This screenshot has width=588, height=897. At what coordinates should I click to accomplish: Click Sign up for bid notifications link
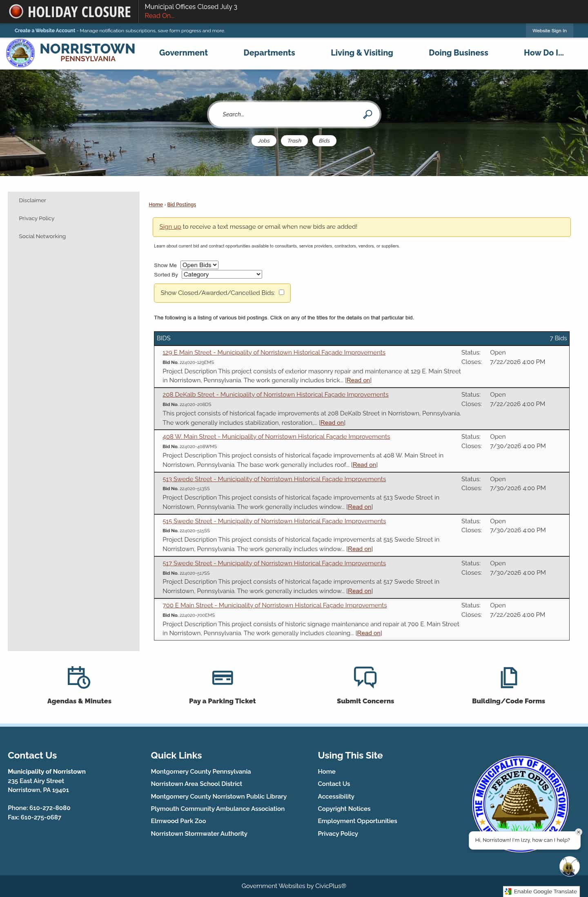tap(170, 227)
